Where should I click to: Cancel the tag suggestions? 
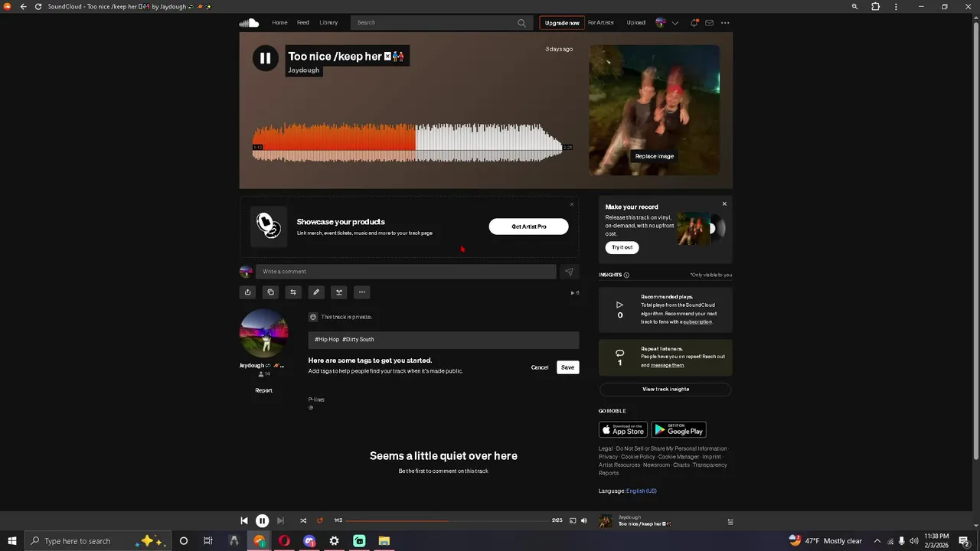(540, 367)
